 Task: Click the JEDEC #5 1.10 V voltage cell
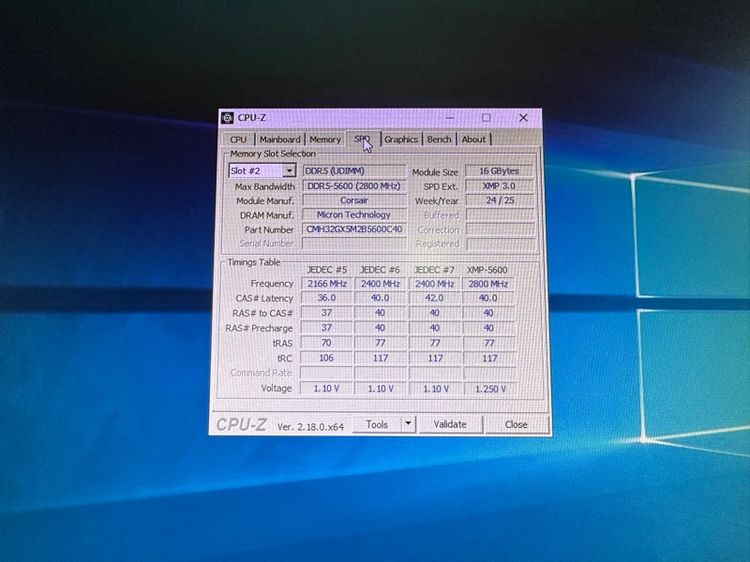(x=326, y=388)
